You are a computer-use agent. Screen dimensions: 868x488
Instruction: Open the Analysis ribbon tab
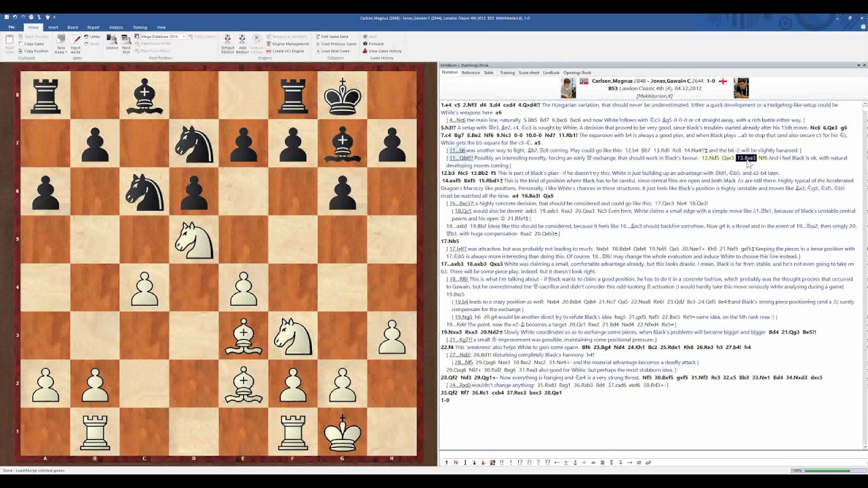116,27
